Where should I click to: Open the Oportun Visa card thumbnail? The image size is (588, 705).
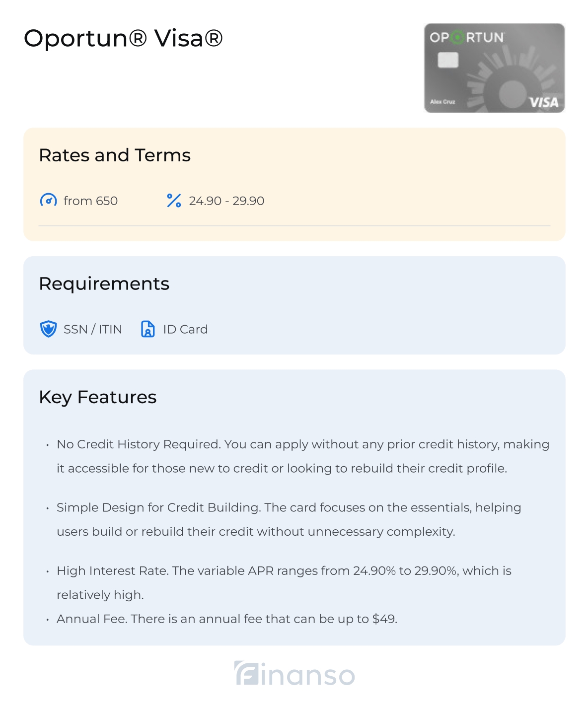(494, 68)
